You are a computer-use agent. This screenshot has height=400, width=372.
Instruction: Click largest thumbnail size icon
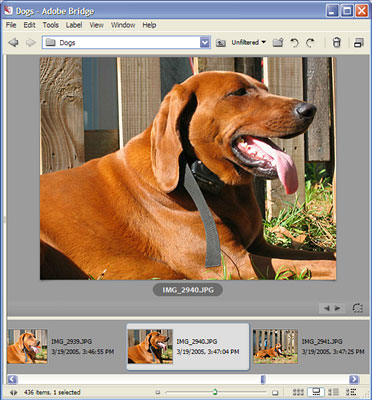pos(275,392)
